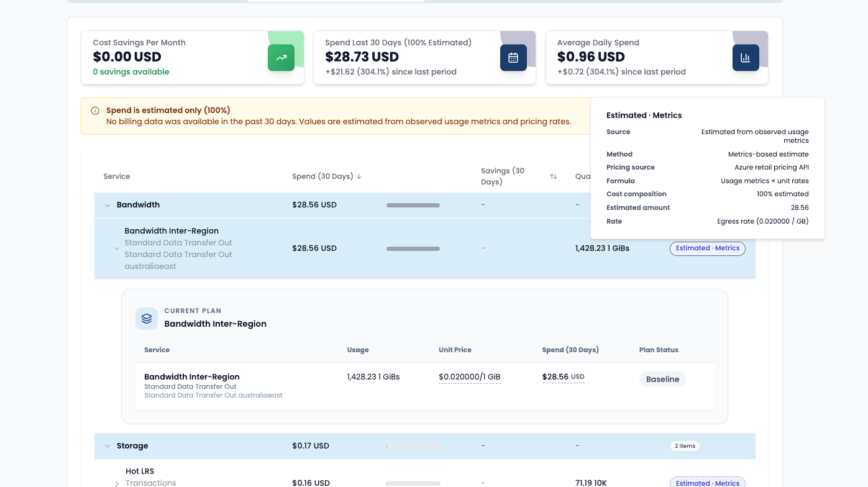The image size is (868, 487).
Task: Collapse the Bandwidth service row
Action: [x=107, y=204]
